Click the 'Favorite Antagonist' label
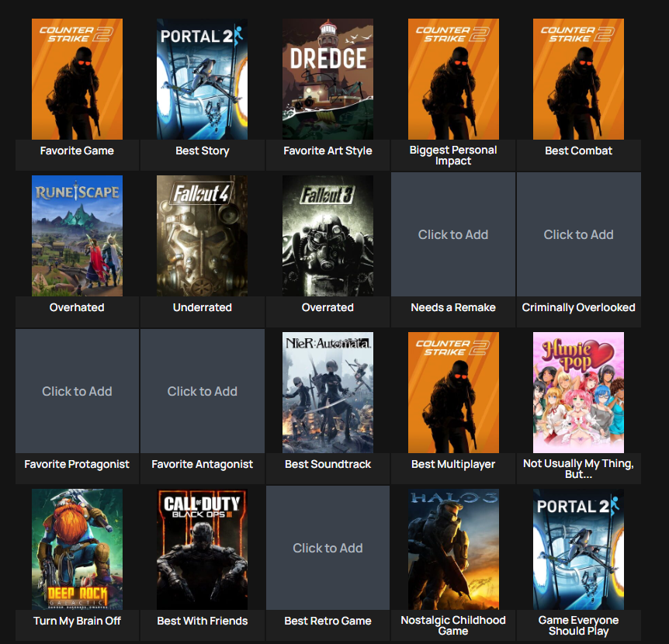669x644 pixels. 203,464
